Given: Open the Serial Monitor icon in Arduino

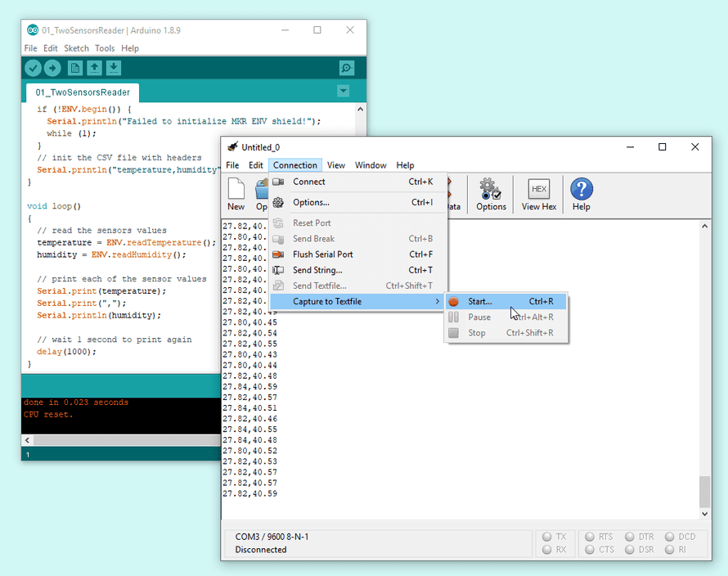Looking at the screenshot, I should click(346, 68).
